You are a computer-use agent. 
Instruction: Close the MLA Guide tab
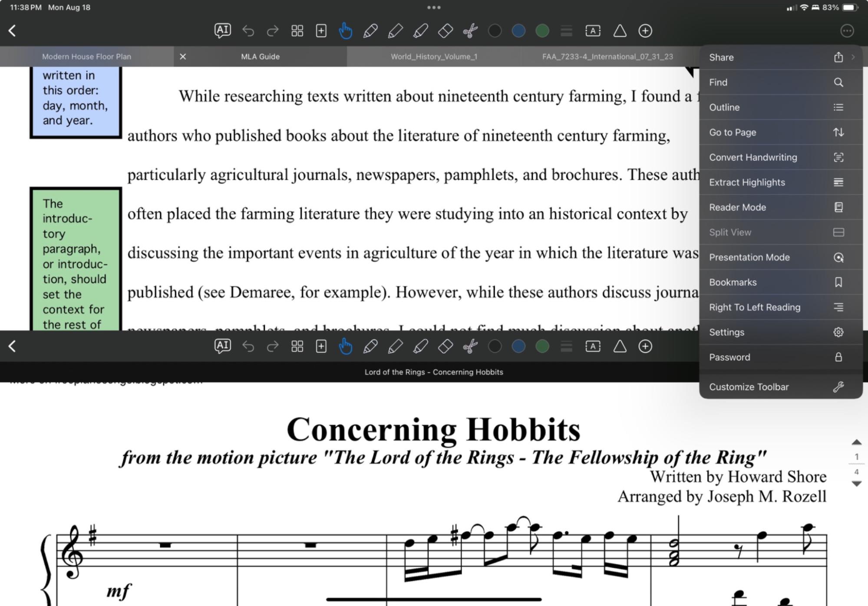(183, 56)
